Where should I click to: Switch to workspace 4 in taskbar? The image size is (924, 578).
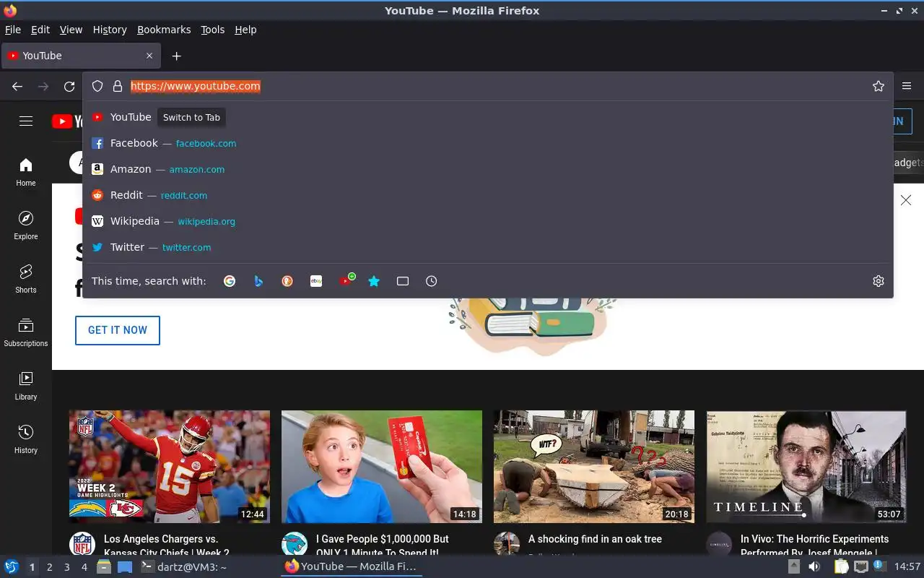(84, 567)
